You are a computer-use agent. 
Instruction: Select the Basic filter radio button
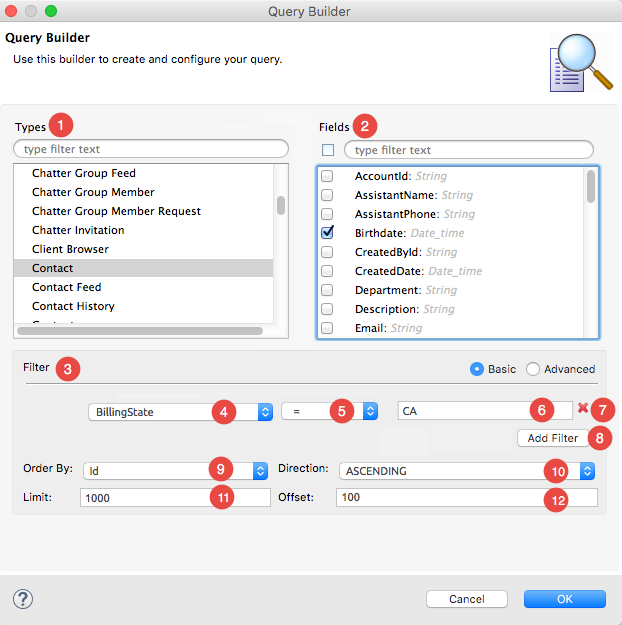click(x=477, y=369)
